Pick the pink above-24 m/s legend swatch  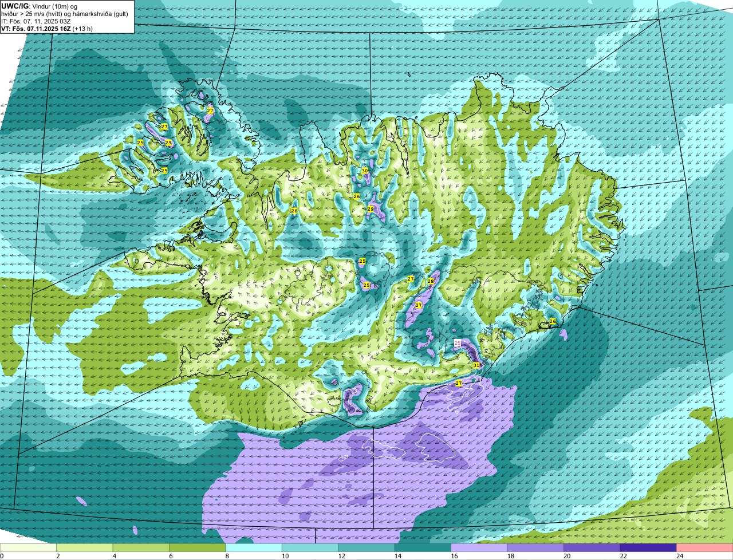click(704, 547)
